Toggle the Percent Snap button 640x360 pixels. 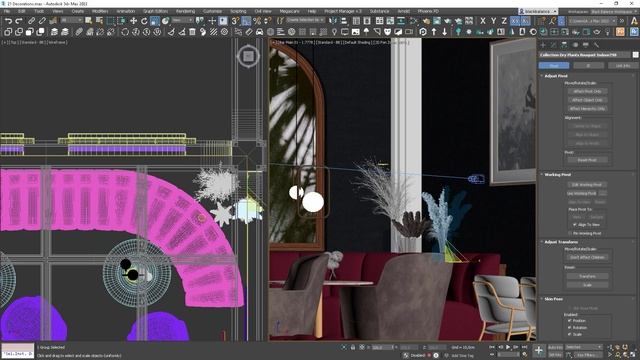tap(257, 20)
